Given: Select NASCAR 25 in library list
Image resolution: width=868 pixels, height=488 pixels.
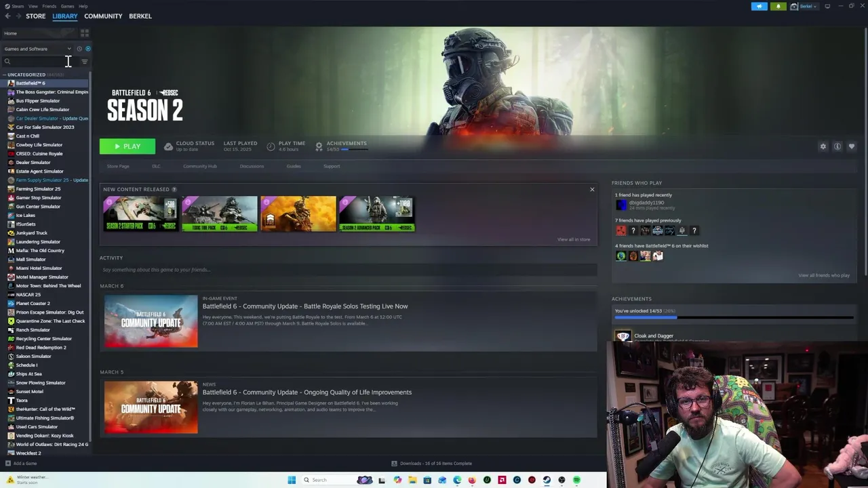Looking at the screenshot, I should (x=28, y=295).
